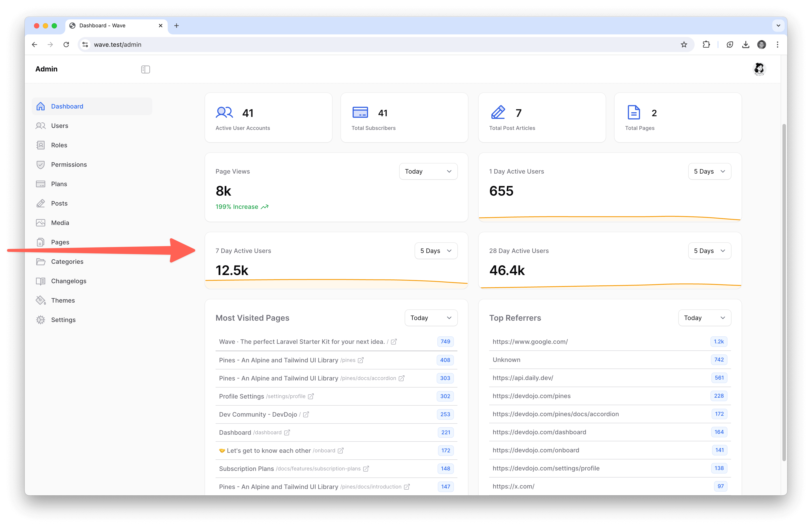
Task: Open external link icon for /dashboard row
Action: 287,433
